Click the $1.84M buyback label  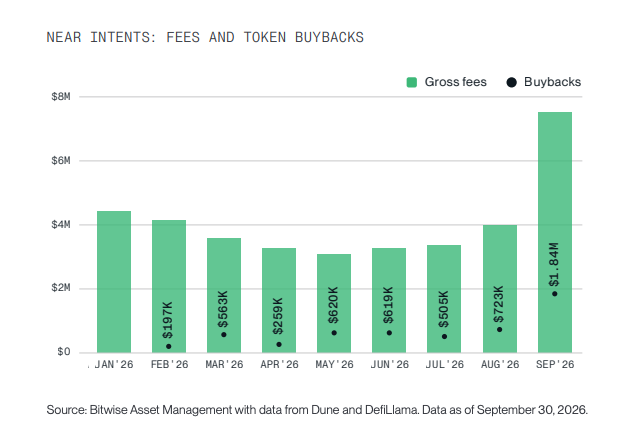tap(554, 265)
